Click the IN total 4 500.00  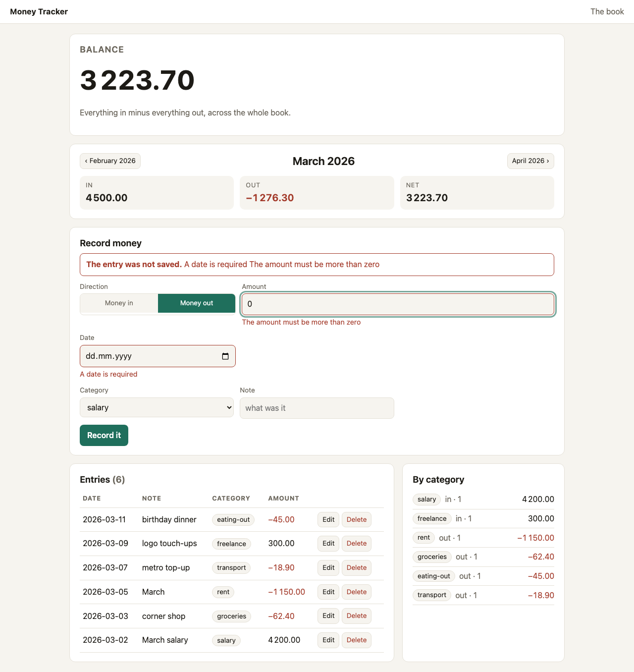coord(106,198)
